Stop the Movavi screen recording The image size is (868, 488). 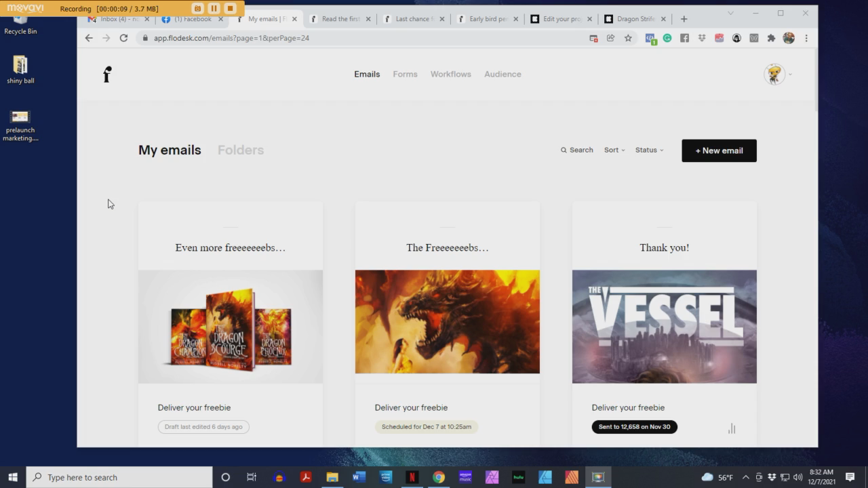click(230, 9)
